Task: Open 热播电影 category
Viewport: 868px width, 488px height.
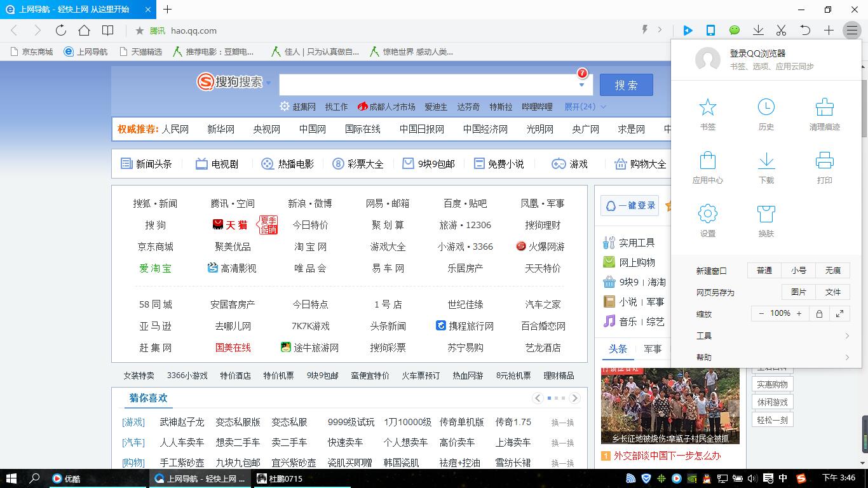Action: click(287, 164)
